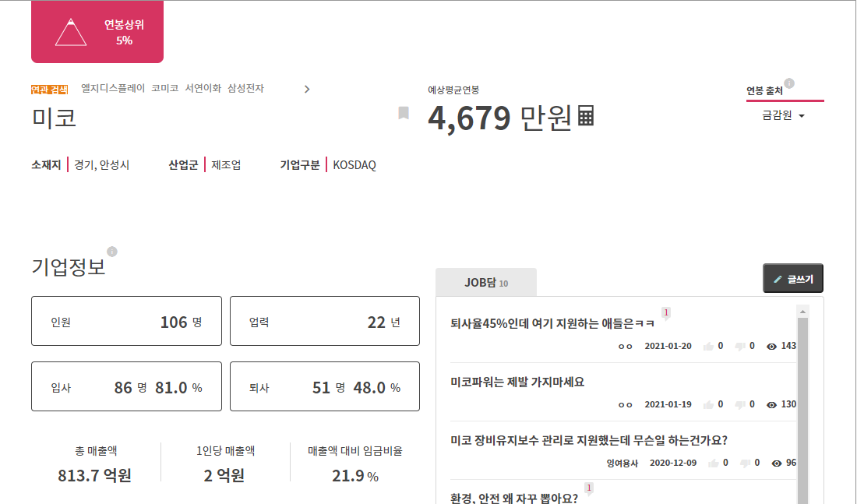Open post 퇴사율45%인데 여기 지원하는 애들은
The width and height of the screenshot is (857, 504).
(552, 323)
